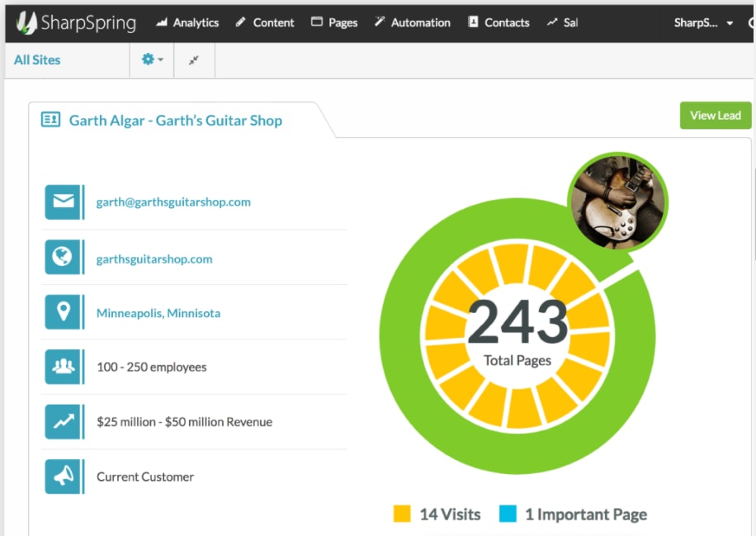This screenshot has height=536, width=756.
Task: Click the Automation wand icon in navbar
Action: (380, 21)
